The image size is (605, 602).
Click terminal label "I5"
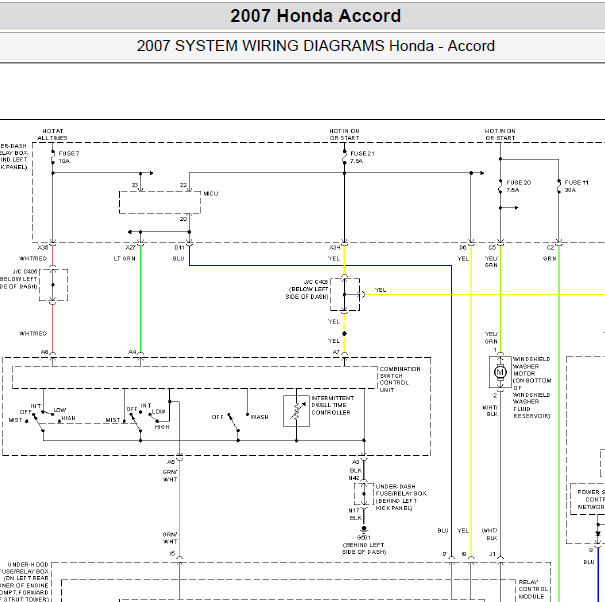[172, 554]
